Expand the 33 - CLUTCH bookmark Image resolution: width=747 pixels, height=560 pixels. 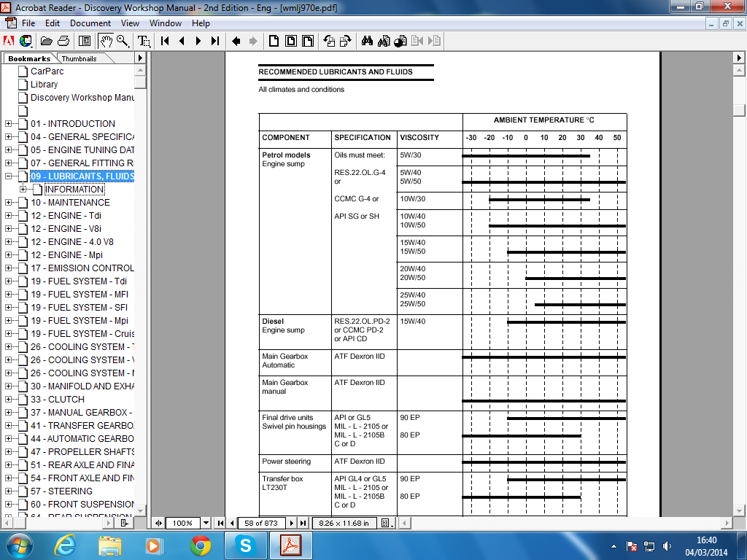click(x=9, y=400)
